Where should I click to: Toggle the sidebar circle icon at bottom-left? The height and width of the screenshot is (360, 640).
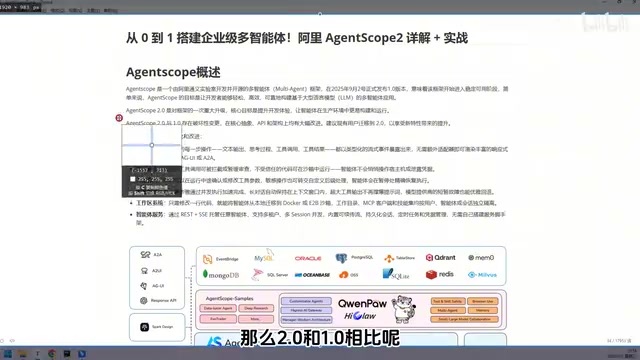click(x=2, y=341)
